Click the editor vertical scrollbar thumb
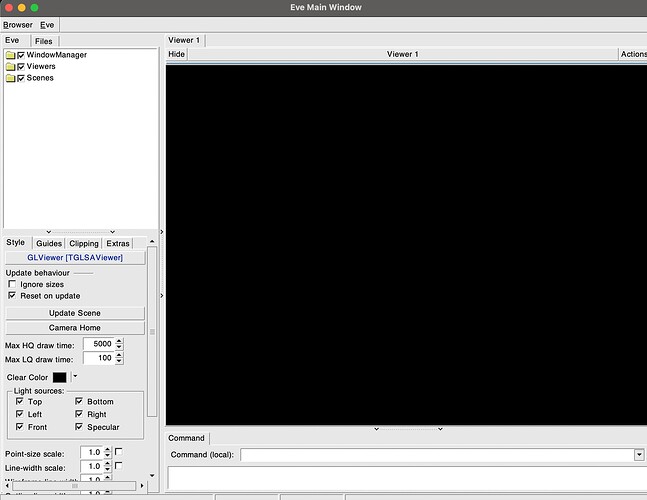The width and height of the screenshot is (647, 500). [152, 332]
